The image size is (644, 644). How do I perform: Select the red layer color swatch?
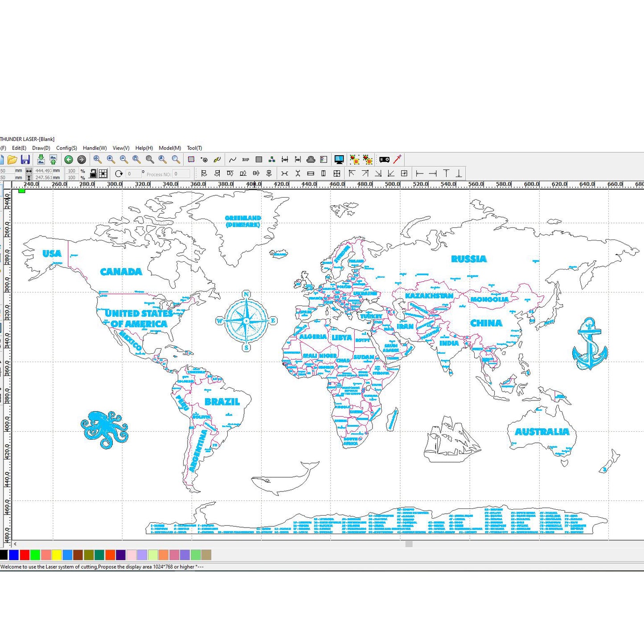point(25,555)
